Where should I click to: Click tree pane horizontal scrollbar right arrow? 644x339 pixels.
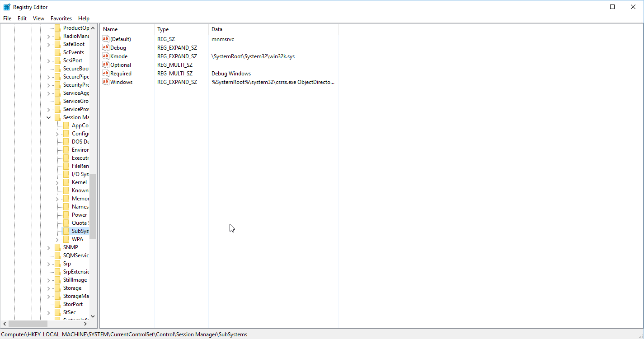[x=85, y=324]
